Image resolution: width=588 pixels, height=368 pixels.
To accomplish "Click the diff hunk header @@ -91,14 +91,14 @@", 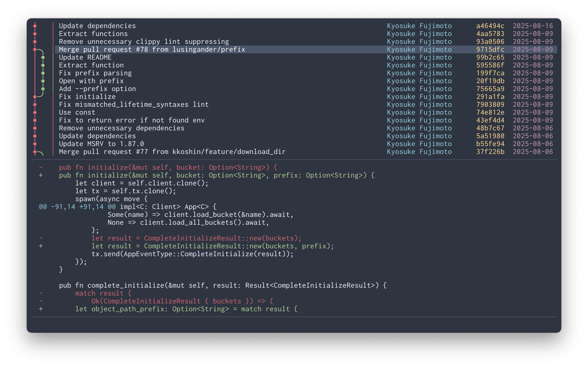I will [x=77, y=207].
